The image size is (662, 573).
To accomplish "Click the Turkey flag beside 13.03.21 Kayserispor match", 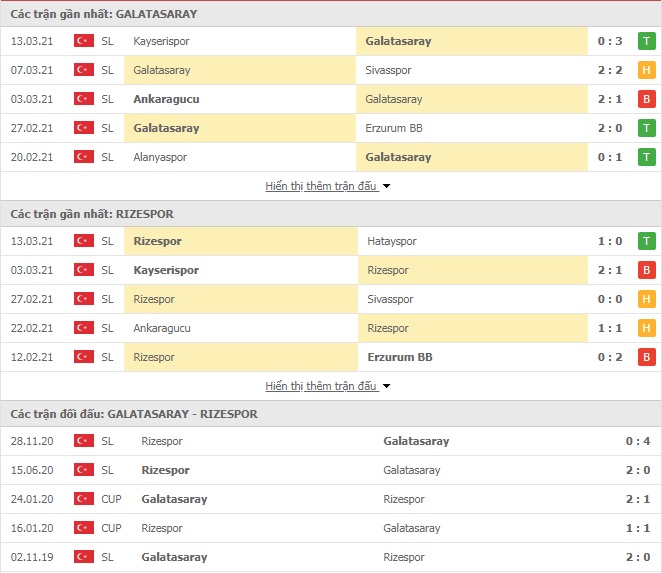I will (84, 41).
